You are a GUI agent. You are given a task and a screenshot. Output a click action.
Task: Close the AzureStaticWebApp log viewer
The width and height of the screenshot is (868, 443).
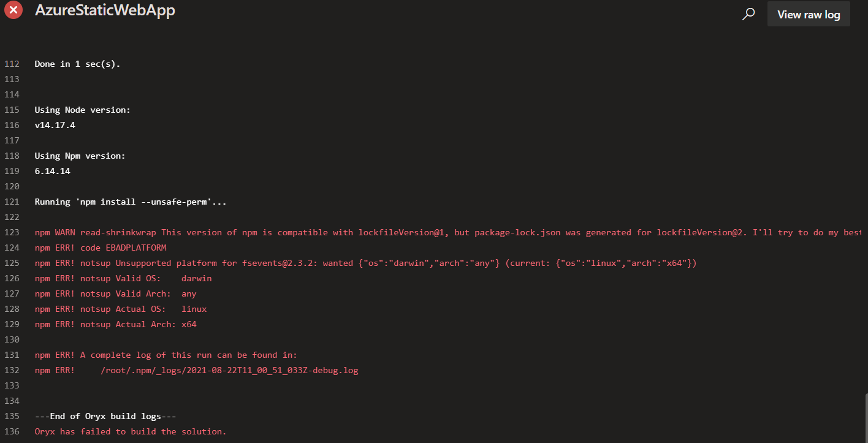coord(13,10)
